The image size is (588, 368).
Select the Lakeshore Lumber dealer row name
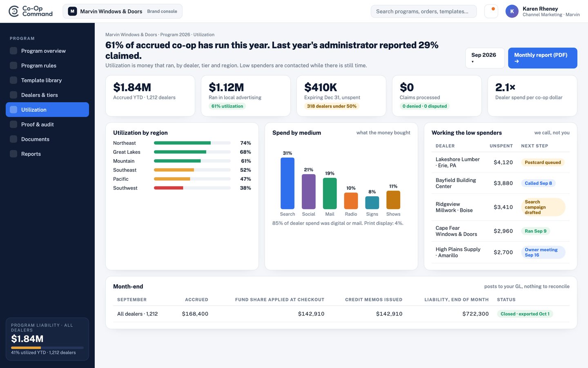[458, 162]
